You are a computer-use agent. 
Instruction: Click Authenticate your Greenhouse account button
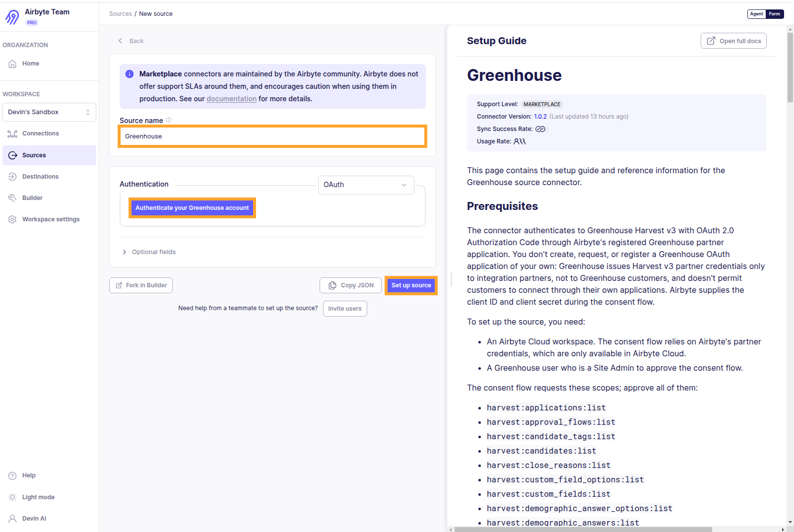[x=192, y=208]
